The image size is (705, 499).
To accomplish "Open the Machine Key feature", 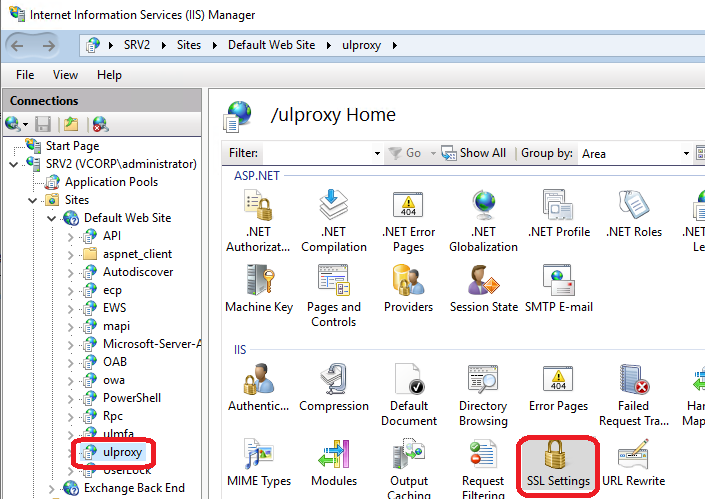I will 259,289.
